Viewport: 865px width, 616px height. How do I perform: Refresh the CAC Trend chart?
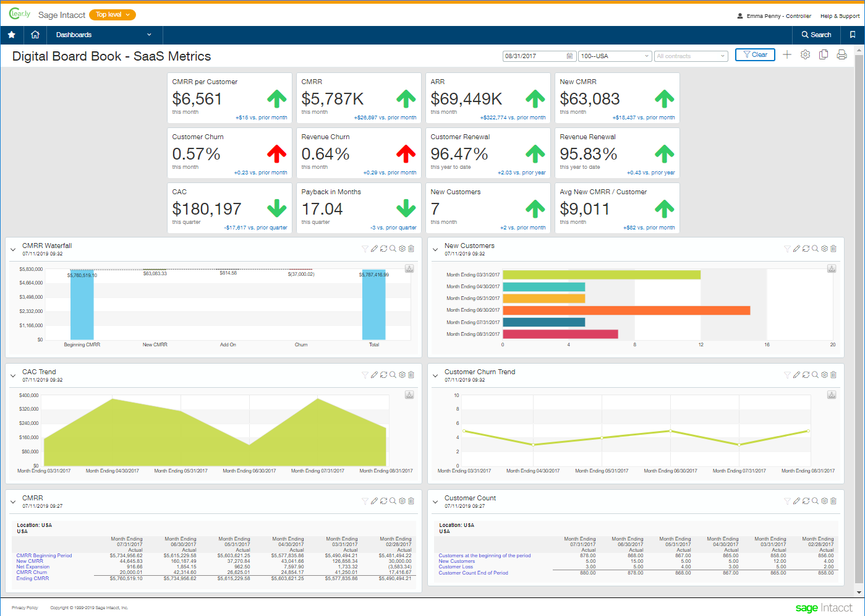(383, 375)
